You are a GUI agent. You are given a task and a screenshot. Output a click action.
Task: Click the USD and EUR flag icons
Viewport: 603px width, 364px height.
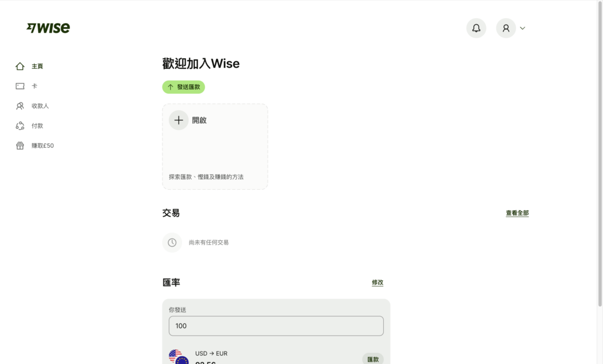[179, 357]
